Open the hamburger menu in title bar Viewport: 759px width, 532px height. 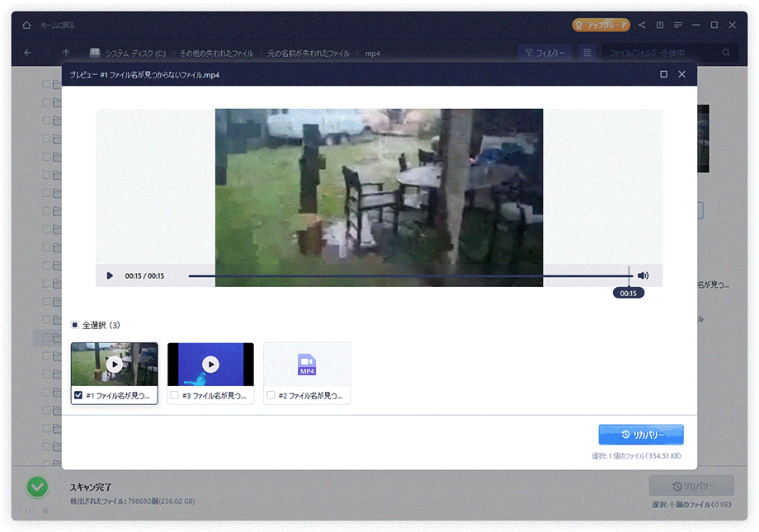(x=678, y=25)
